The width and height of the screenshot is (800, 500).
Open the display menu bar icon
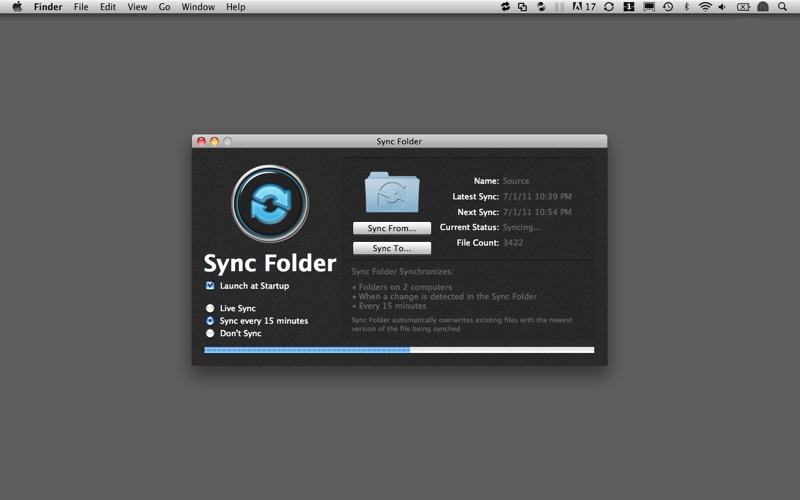(x=649, y=7)
